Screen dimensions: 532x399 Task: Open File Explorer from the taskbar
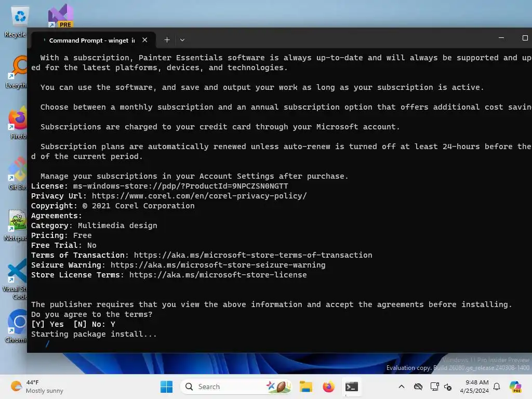tap(305, 387)
